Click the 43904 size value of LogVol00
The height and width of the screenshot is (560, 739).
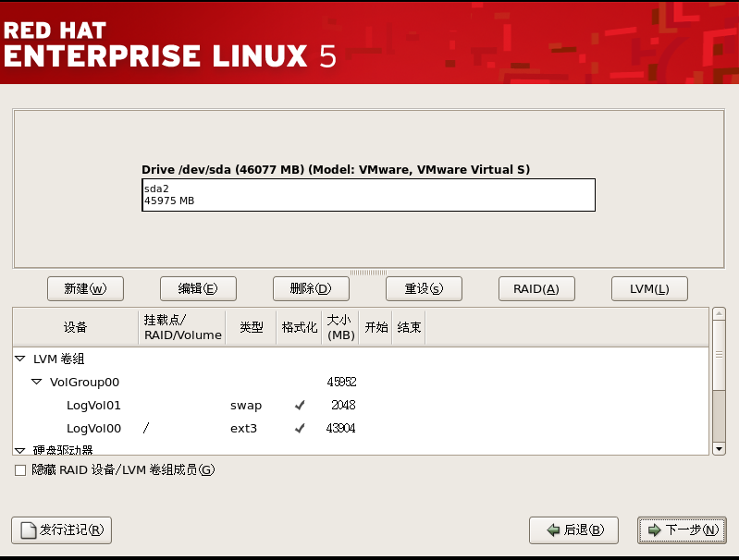click(340, 428)
